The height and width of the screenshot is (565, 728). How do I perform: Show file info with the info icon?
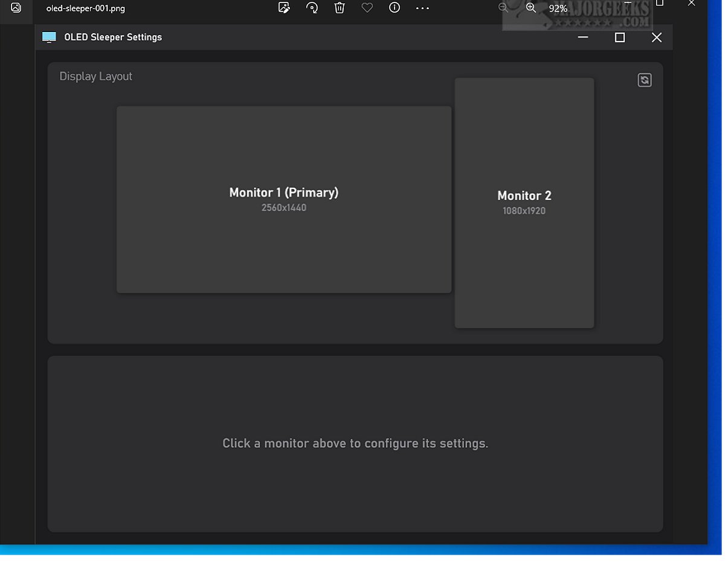pyautogui.click(x=395, y=8)
